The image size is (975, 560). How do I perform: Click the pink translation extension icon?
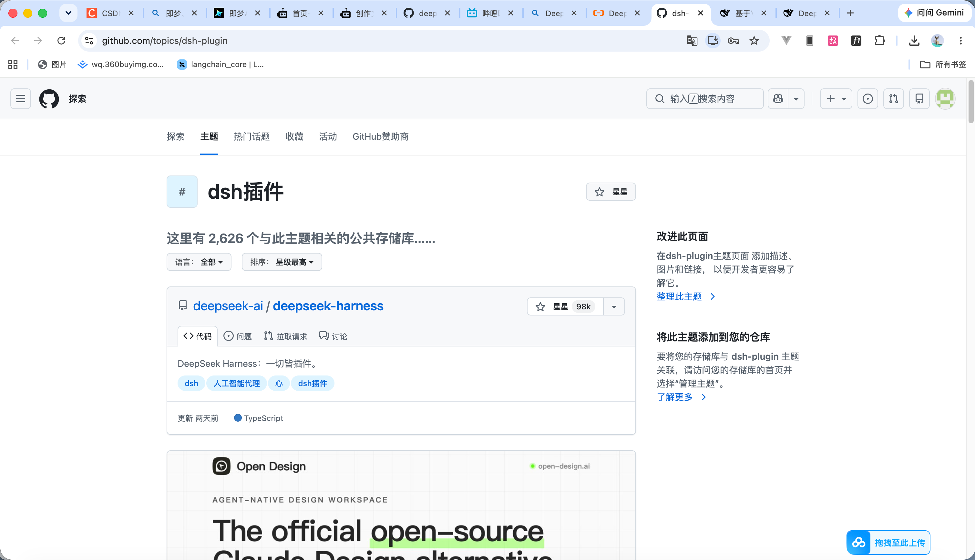click(x=833, y=40)
